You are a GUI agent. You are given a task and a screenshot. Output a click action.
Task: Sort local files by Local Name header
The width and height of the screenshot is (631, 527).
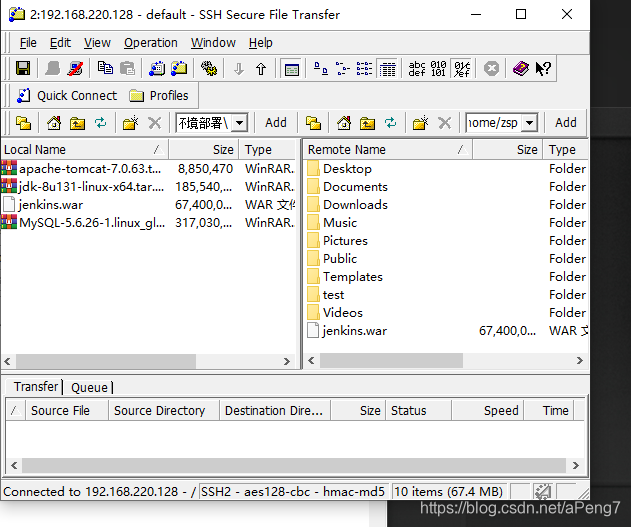[x=85, y=150]
